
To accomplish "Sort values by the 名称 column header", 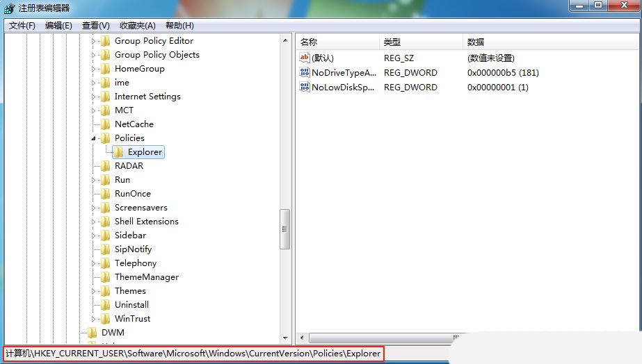I will coord(338,42).
